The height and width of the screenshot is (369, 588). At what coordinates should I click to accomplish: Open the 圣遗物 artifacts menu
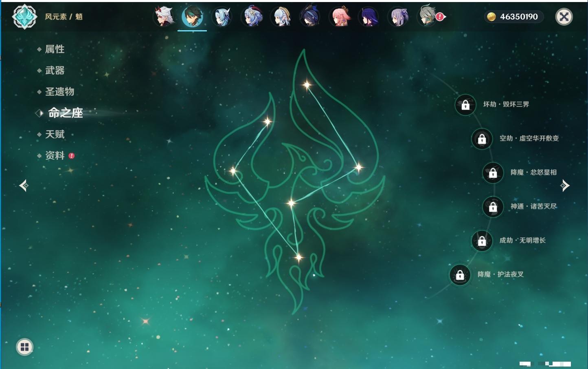59,92
